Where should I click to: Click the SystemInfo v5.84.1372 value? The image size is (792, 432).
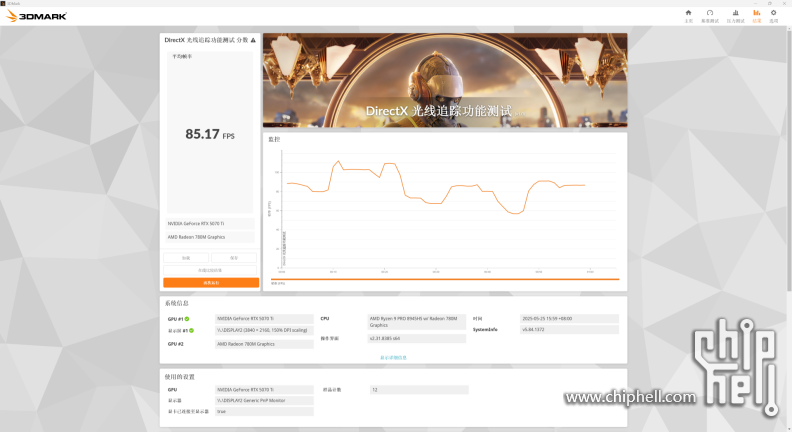pyautogui.click(x=569, y=329)
